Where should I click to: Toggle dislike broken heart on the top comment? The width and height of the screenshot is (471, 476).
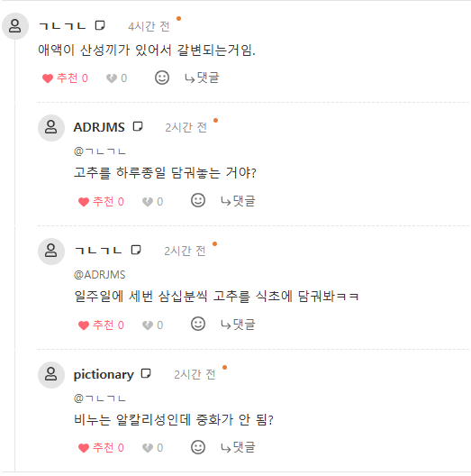[x=116, y=78]
